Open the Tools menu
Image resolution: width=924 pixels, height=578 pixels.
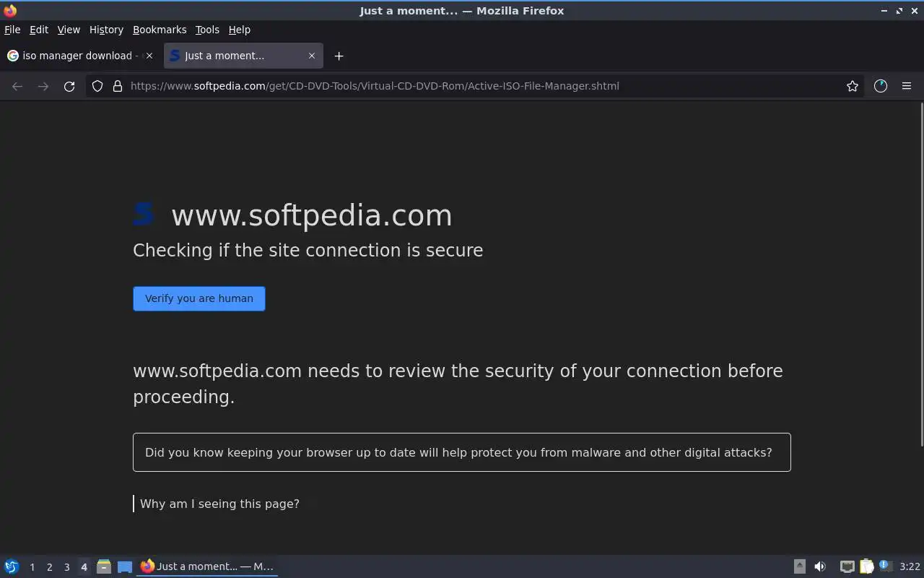click(207, 30)
